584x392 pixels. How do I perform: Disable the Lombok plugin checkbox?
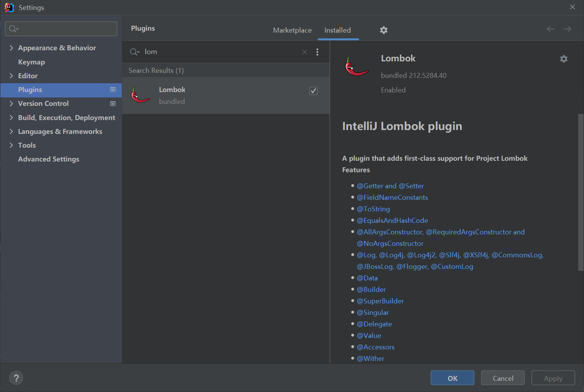[x=313, y=91]
